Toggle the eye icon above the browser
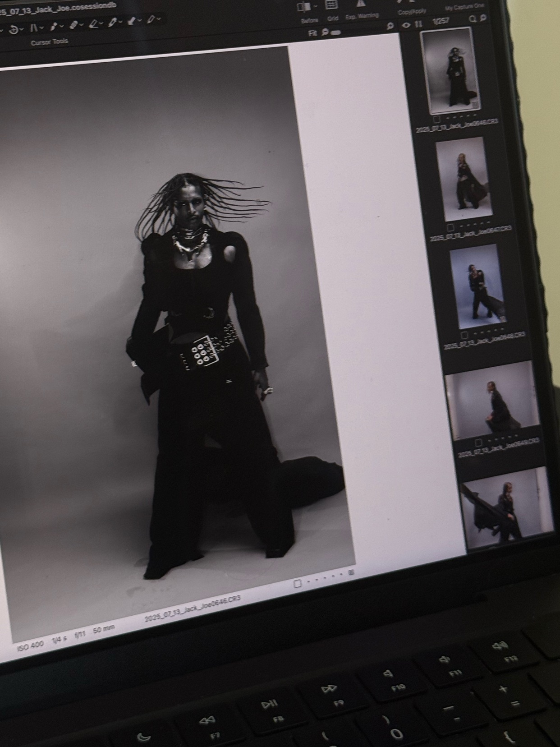The width and height of the screenshot is (560, 747). pos(406,25)
